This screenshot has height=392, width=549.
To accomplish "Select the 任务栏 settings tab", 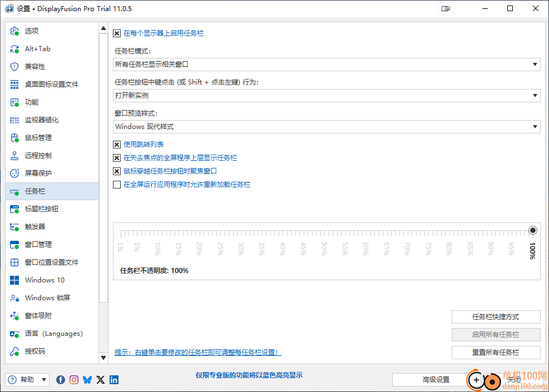I will (x=52, y=191).
